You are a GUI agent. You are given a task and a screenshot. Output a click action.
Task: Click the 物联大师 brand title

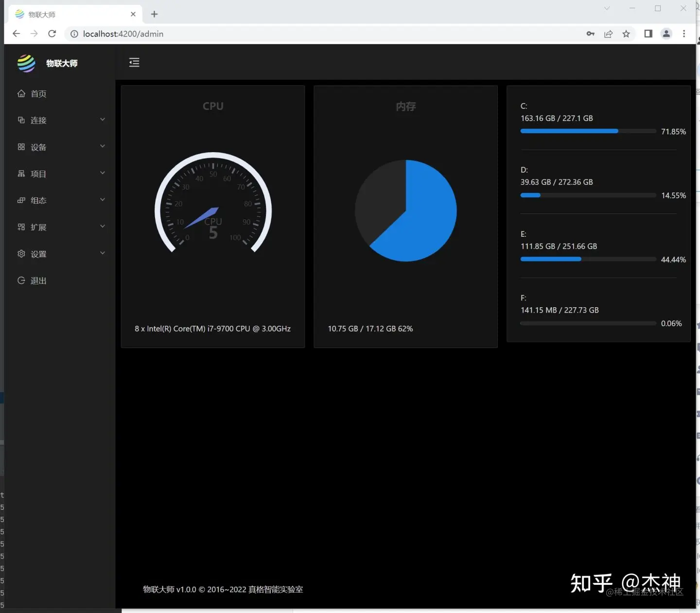62,63
